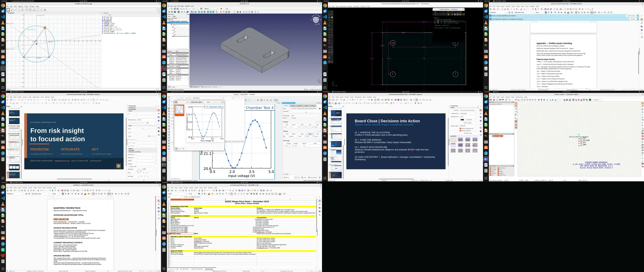Screen dimensions: 644x272
Task: Toggle the KiCad grid display button
Action: coord(516,103)
